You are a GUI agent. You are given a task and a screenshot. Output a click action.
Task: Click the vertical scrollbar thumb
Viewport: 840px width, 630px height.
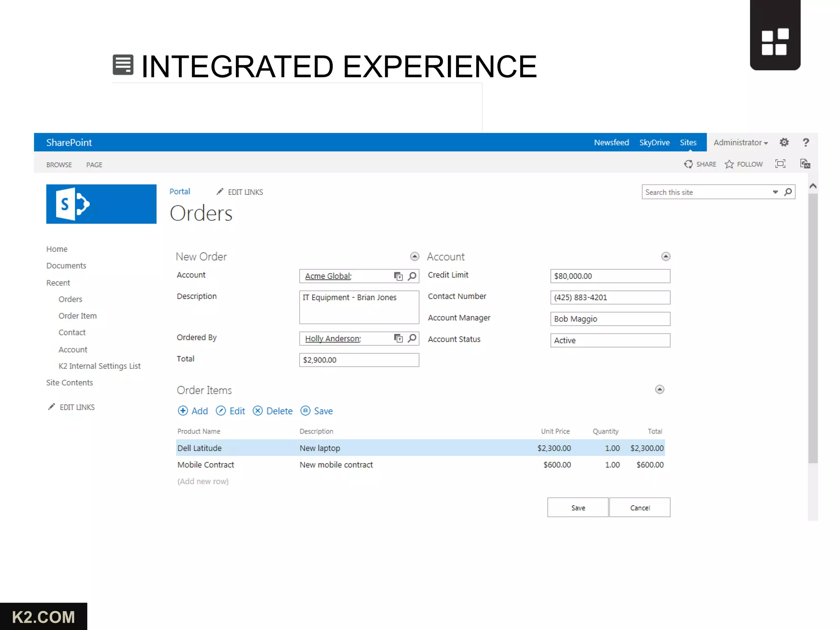tap(813, 328)
